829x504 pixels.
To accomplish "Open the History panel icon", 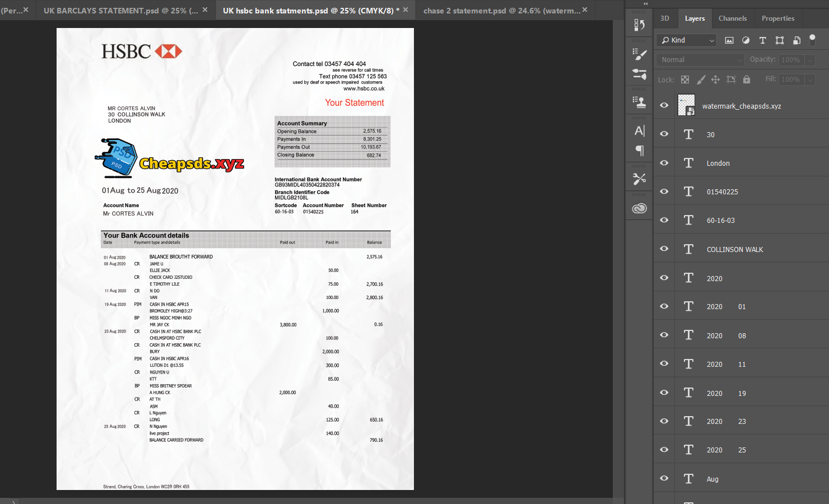I will (x=639, y=25).
